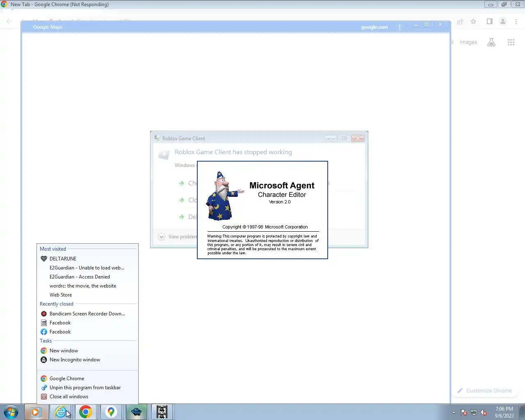The width and height of the screenshot is (525, 420).
Task: Launch Internet Explorer from the taskbar
Action: click(x=61, y=412)
